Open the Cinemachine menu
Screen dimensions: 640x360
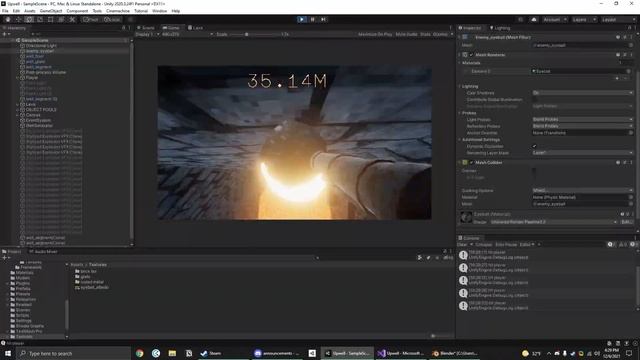tap(118, 11)
